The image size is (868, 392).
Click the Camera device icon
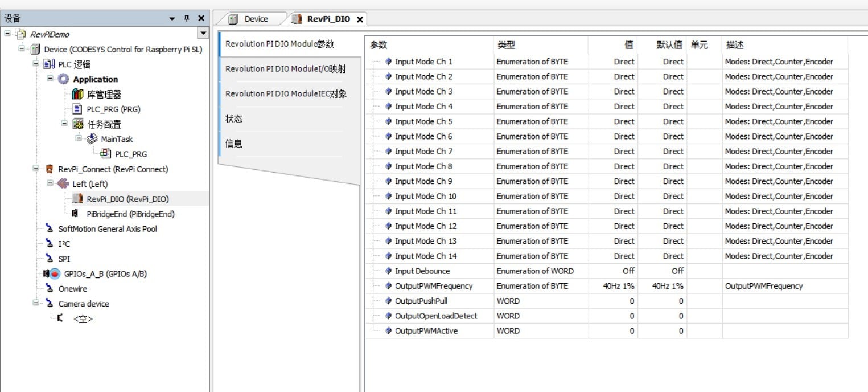point(50,304)
